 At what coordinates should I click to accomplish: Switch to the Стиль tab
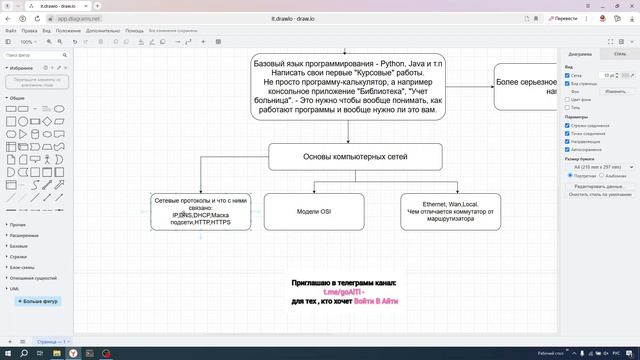pos(620,54)
